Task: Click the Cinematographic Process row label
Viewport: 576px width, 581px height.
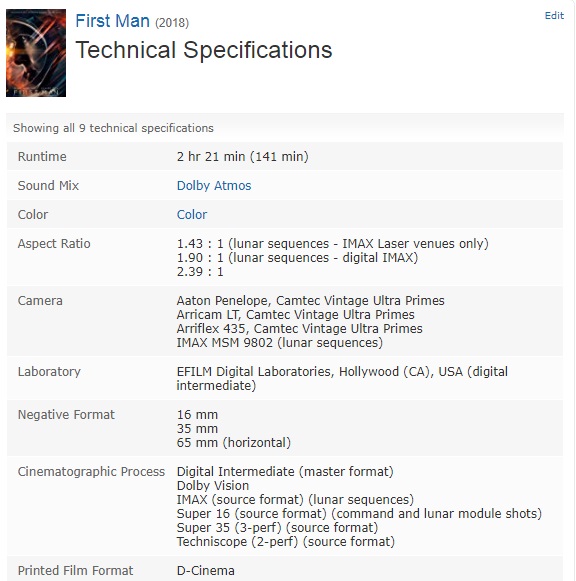Action: [x=91, y=472]
